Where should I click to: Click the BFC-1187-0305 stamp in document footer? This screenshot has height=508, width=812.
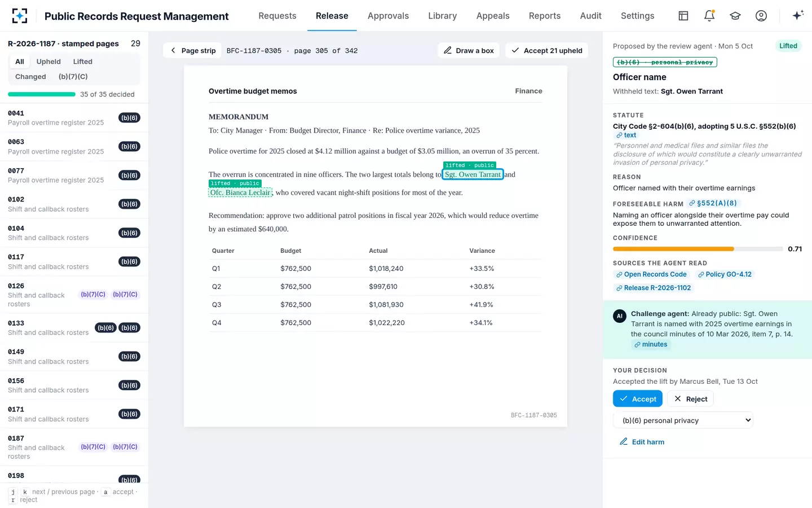[x=533, y=415]
